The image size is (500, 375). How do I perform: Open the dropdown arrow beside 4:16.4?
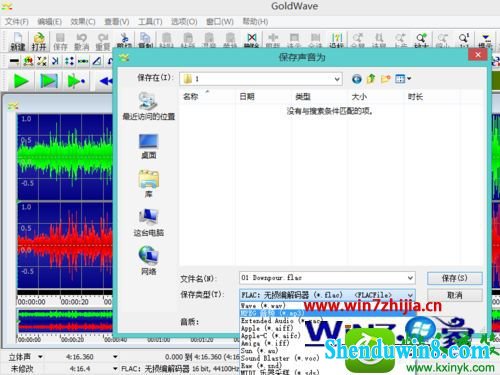click(115, 368)
